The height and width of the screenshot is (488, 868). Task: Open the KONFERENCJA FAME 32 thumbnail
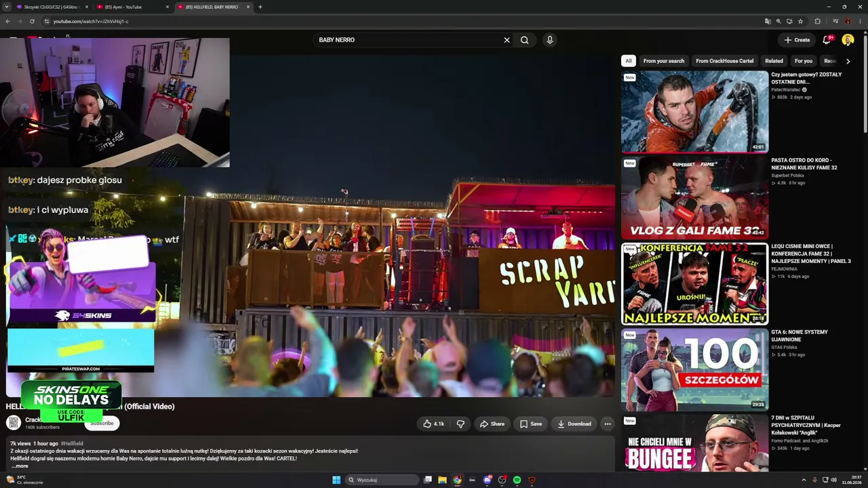[x=694, y=284]
